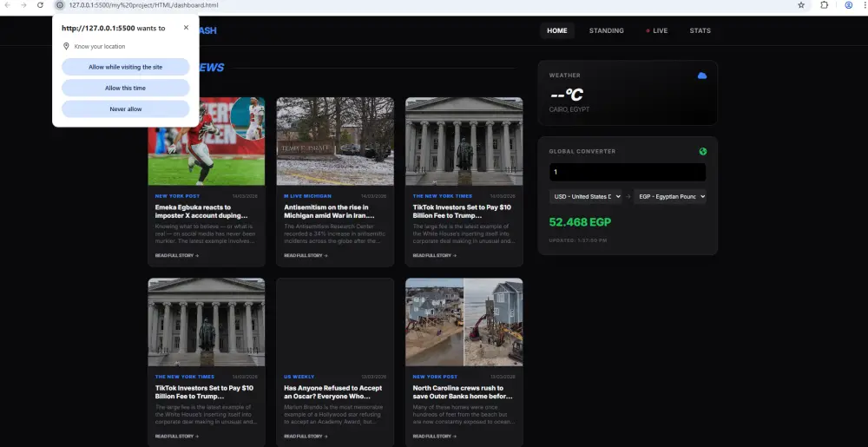Open the browser profile avatar icon
The width and height of the screenshot is (868, 447).
[x=849, y=5]
